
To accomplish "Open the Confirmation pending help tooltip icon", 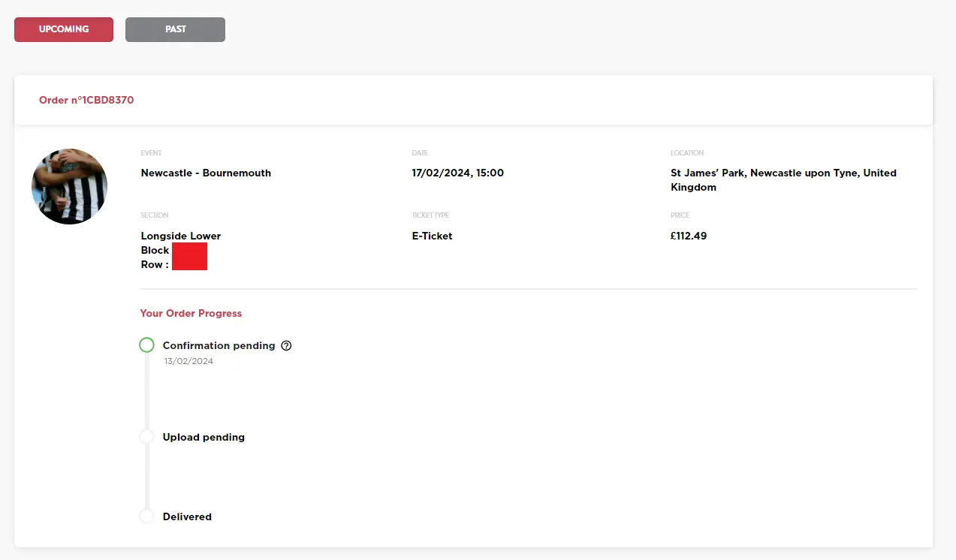I will click(x=286, y=345).
